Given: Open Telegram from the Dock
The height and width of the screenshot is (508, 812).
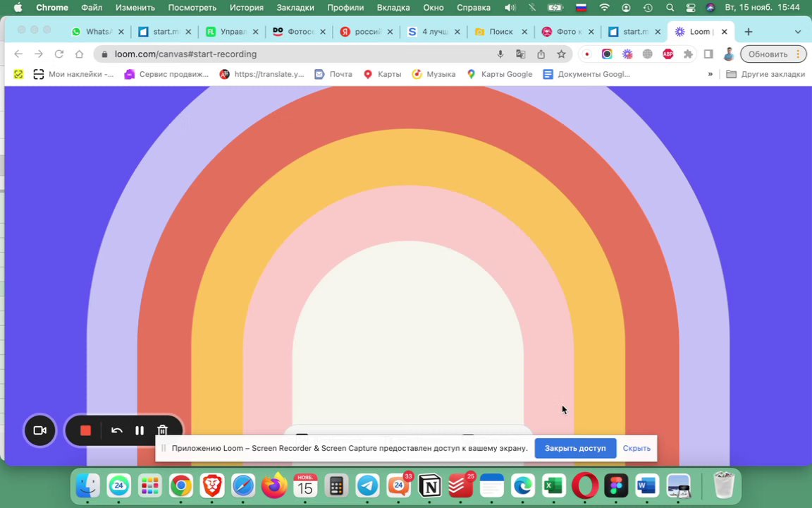Looking at the screenshot, I should pos(368,485).
